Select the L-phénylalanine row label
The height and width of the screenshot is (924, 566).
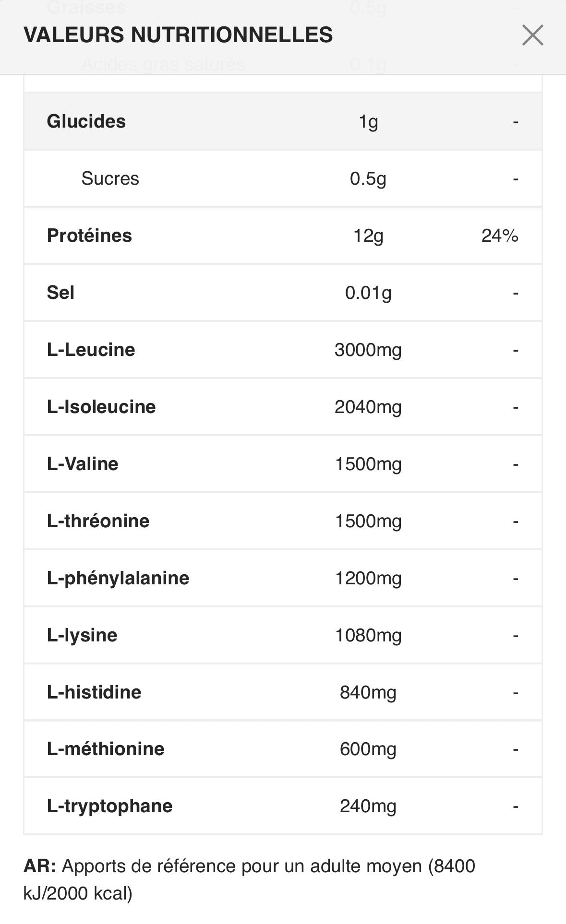pos(118,578)
